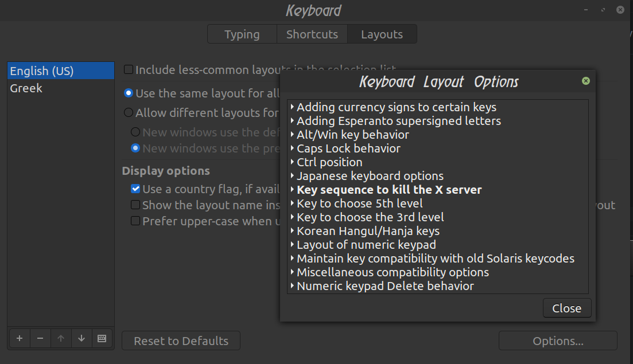Switch to the Layouts tab
This screenshot has height=364, width=633.
point(382,34)
